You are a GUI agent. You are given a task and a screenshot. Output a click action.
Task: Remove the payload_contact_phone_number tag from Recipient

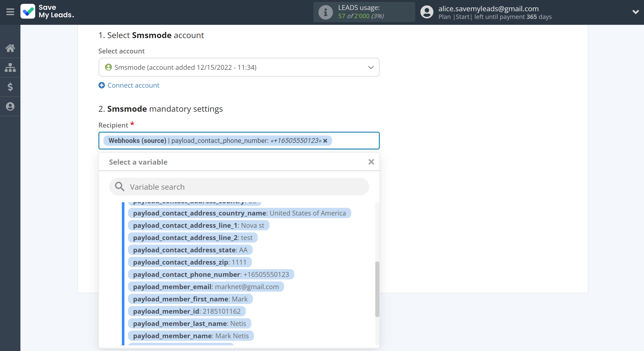coord(325,141)
